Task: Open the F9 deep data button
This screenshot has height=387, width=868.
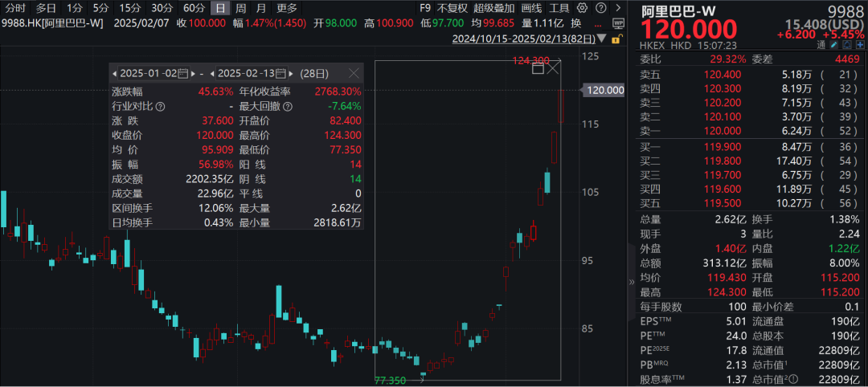Action: [x=424, y=8]
